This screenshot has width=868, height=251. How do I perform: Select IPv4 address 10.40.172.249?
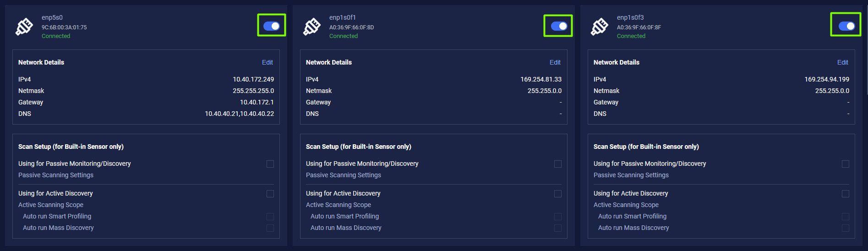pyautogui.click(x=253, y=79)
